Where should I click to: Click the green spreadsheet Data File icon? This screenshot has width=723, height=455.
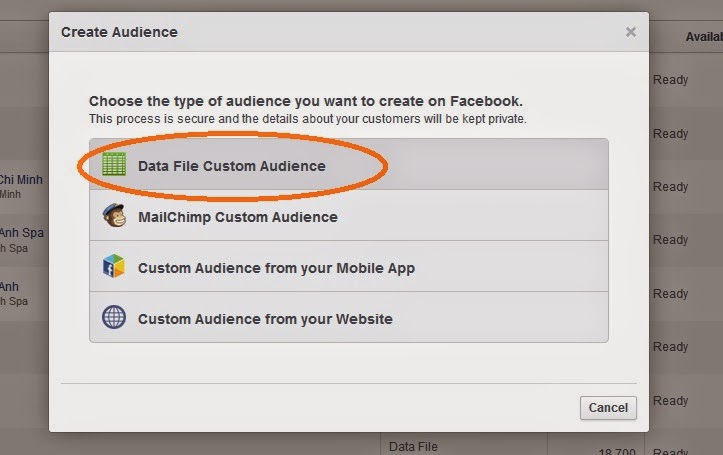tap(114, 164)
